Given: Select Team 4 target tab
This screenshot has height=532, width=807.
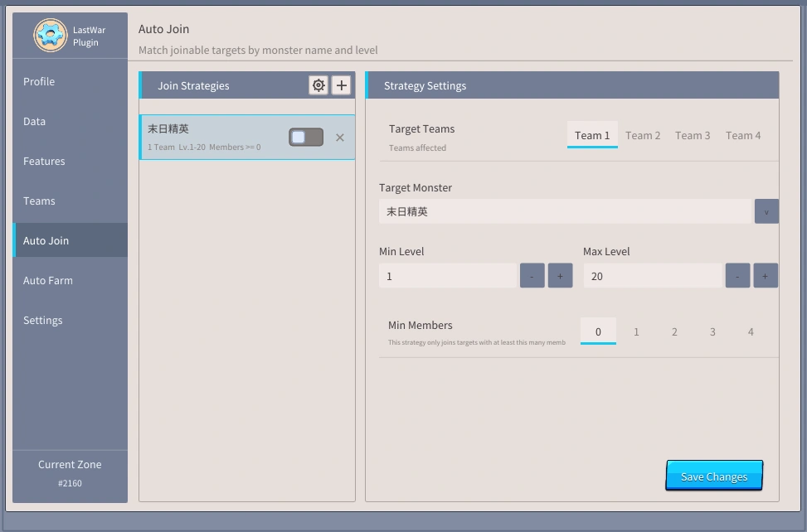Looking at the screenshot, I should tap(743, 135).
